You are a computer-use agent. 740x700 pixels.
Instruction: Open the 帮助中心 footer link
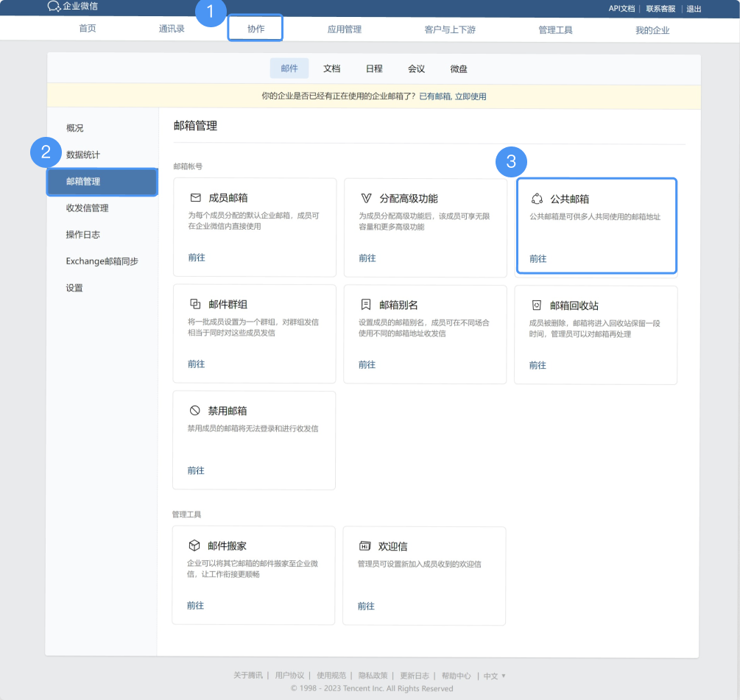(x=457, y=676)
